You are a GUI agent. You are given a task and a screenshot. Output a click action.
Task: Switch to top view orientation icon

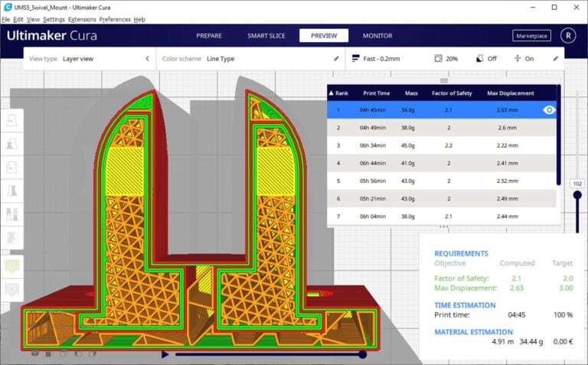pos(63,354)
